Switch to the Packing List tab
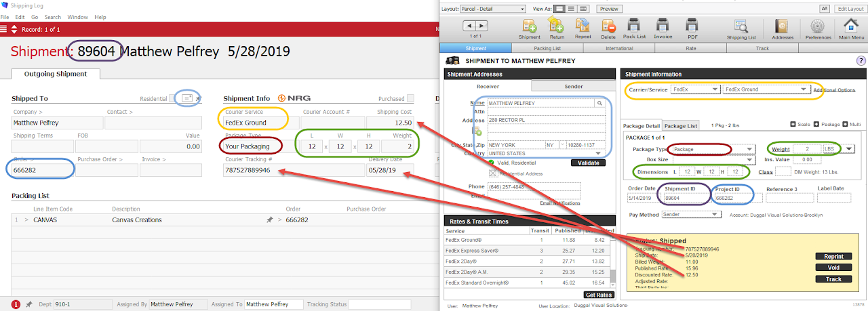Screen dimensions: 868x311 (x=547, y=49)
